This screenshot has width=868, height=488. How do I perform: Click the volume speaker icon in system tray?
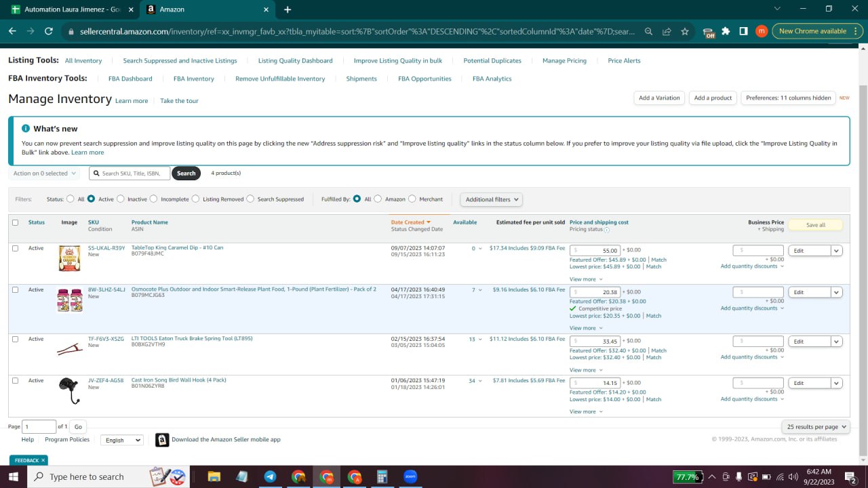(793, 476)
